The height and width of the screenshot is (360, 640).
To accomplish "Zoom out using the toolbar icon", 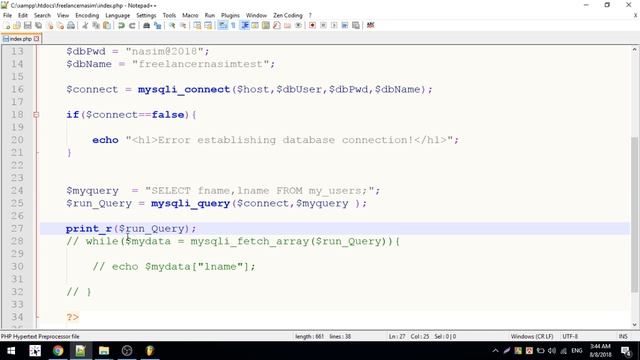I will point(183,25).
